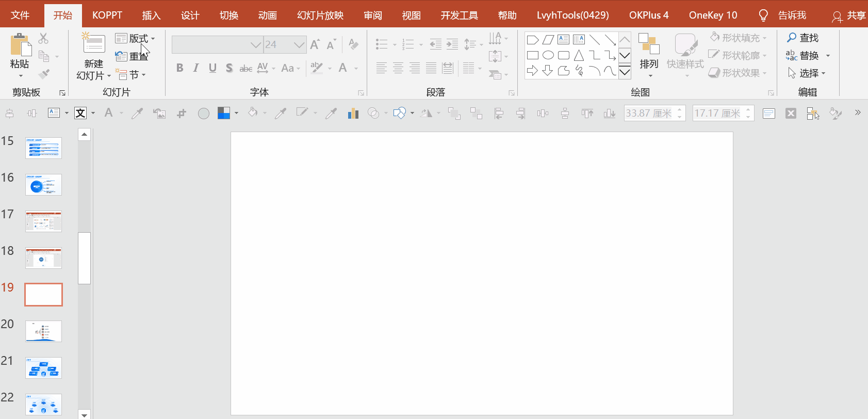Open the font name dropdown
The image size is (868, 419).
[255, 45]
